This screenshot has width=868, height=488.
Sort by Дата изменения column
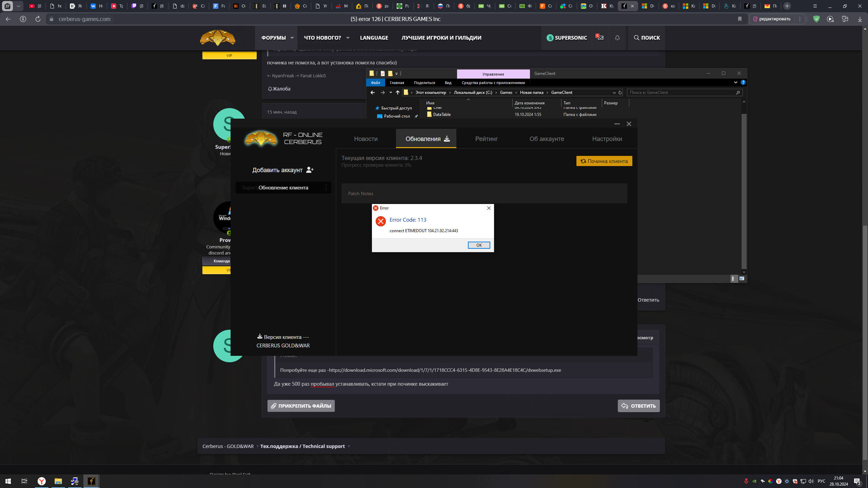click(x=529, y=103)
